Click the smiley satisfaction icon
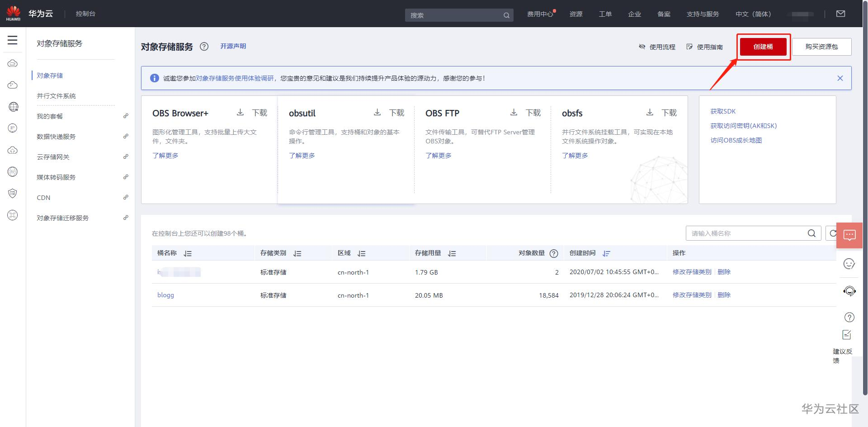The height and width of the screenshot is (427, 868). [x=849, y=264]
